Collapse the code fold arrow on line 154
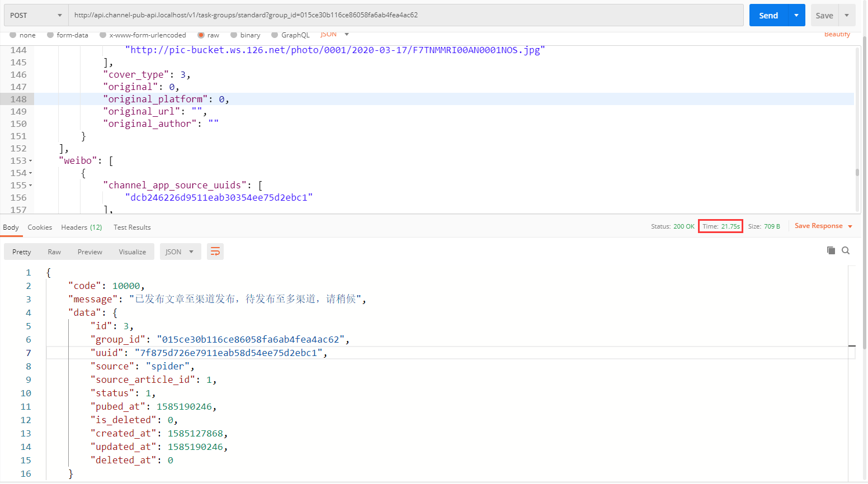The image size is (868, 484). [x=30, y=173]
